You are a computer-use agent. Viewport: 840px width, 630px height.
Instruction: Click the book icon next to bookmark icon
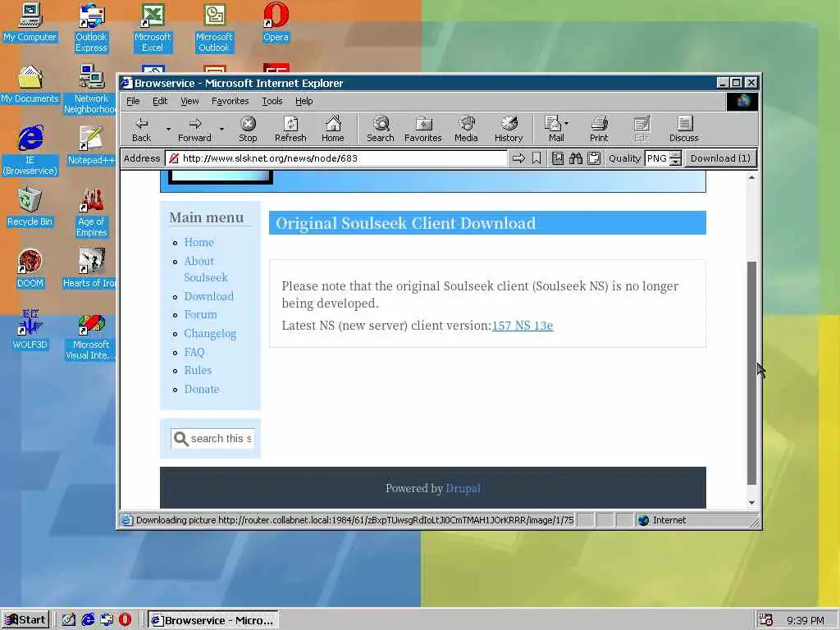point(558,158)
